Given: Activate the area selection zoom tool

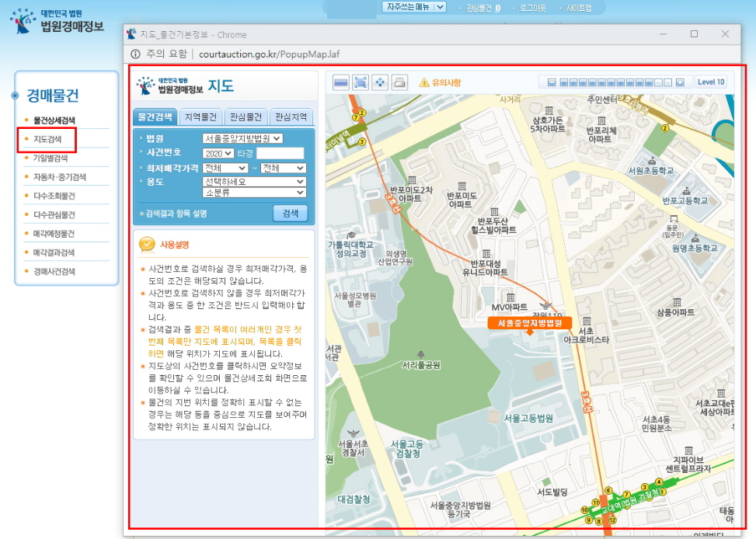Looking at the screenshot, I should tap(361, 82).
